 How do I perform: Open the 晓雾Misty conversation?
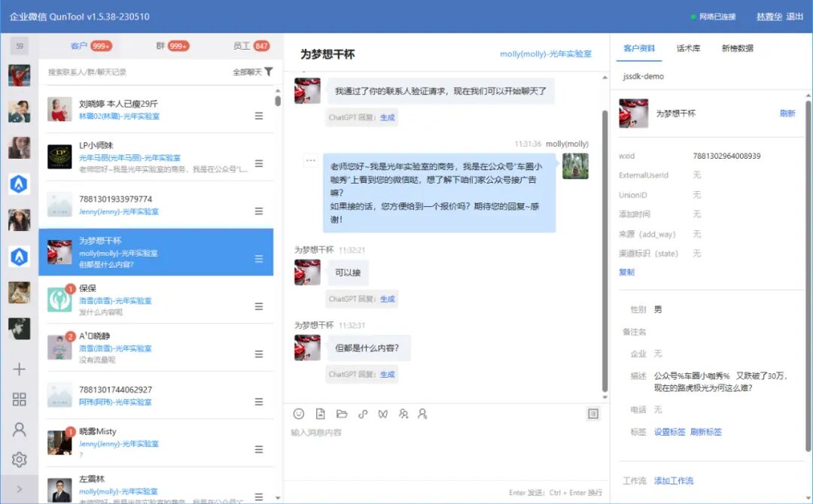click(x=156, y=443)
